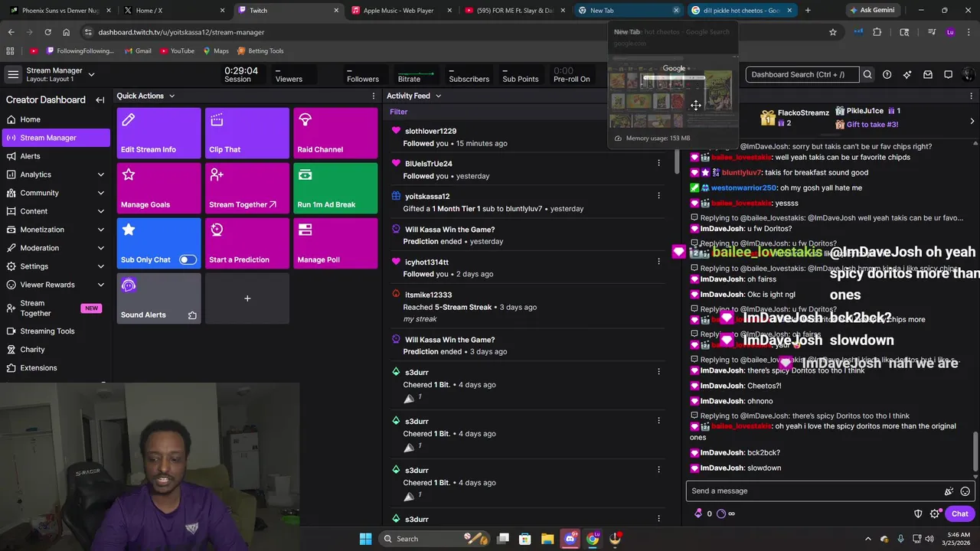Open the Stream Manager layout dropdown
This screenshot has height=551, width=980.
pos(91,74)
